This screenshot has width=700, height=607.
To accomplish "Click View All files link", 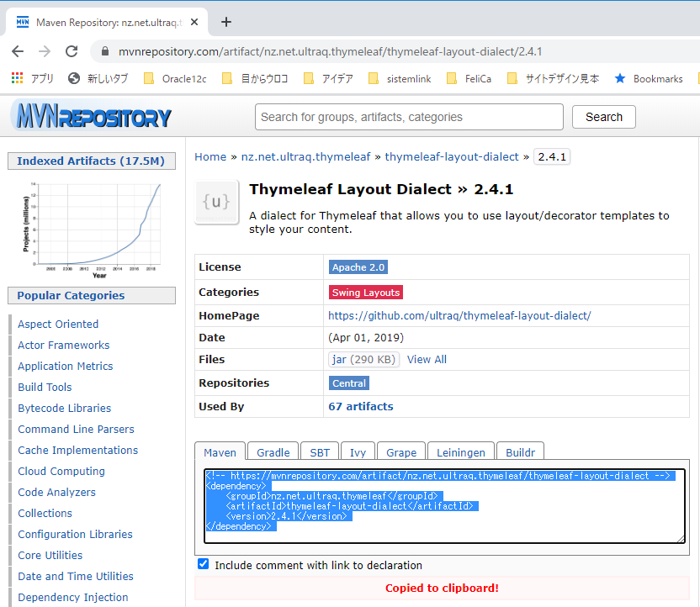I will point(427,360).
